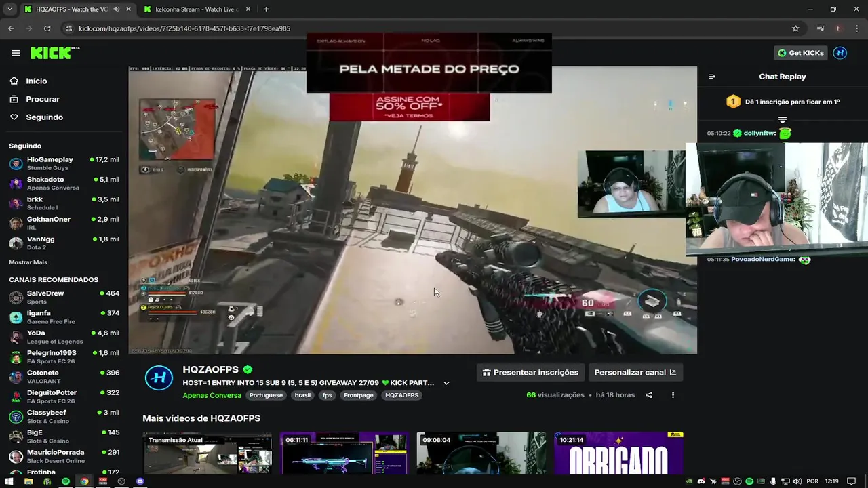Open HioGameplay channel in sidebar

pyautogui.click(x=64, y=163)
